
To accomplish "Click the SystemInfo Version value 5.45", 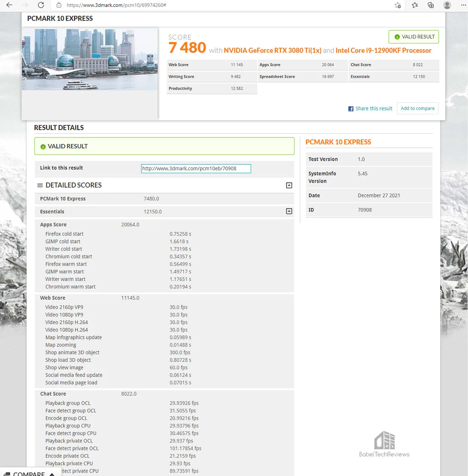I will tap(363, 174).
